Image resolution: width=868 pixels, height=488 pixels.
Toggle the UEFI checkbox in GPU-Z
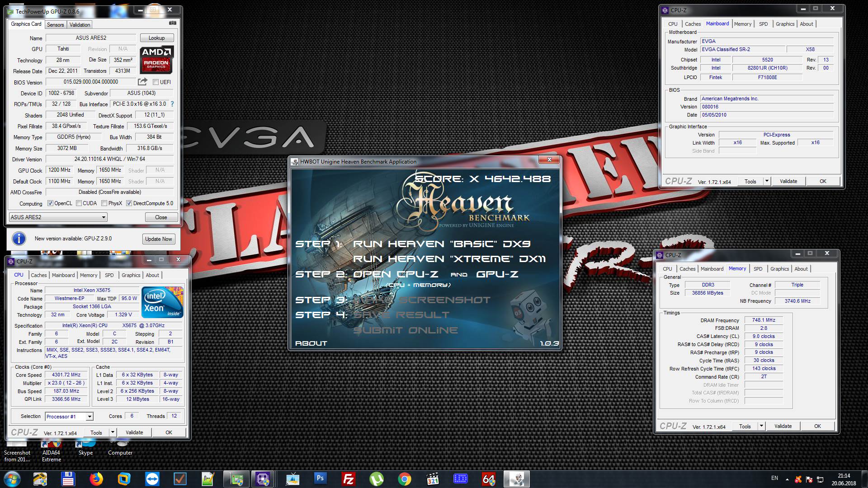(156, 82)
